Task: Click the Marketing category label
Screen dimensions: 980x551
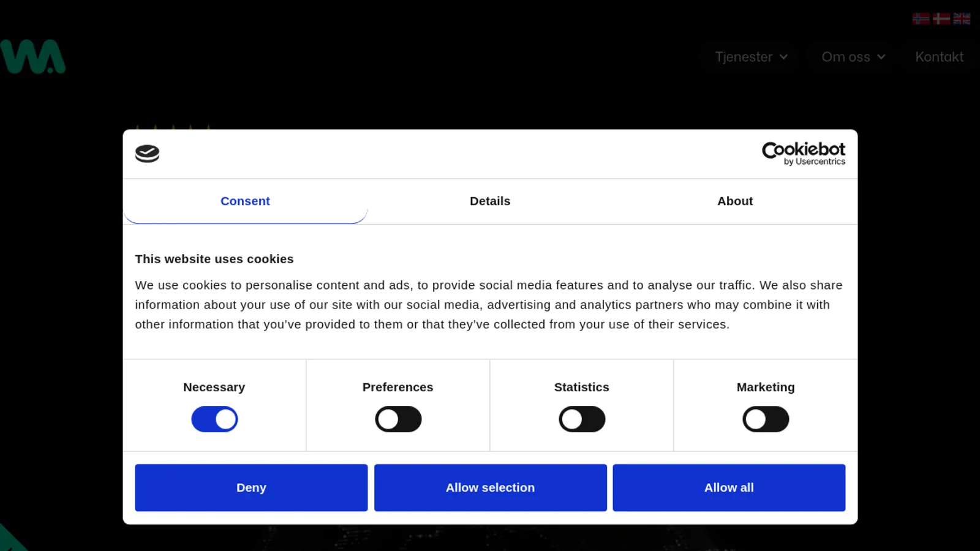Action: coord(766,388)
